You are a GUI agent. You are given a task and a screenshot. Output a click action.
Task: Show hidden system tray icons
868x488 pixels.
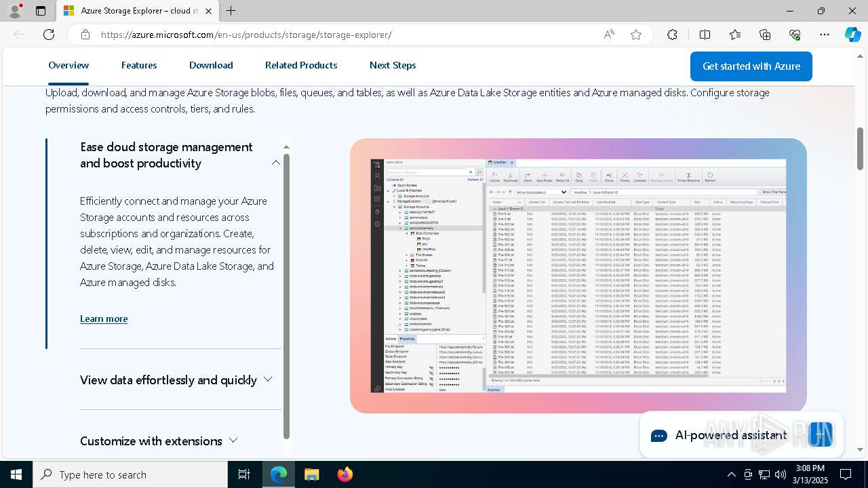point(731,474)
